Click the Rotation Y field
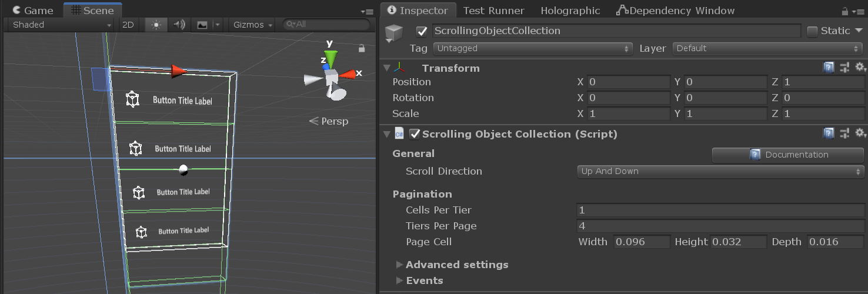 click(x=725, y=98)
